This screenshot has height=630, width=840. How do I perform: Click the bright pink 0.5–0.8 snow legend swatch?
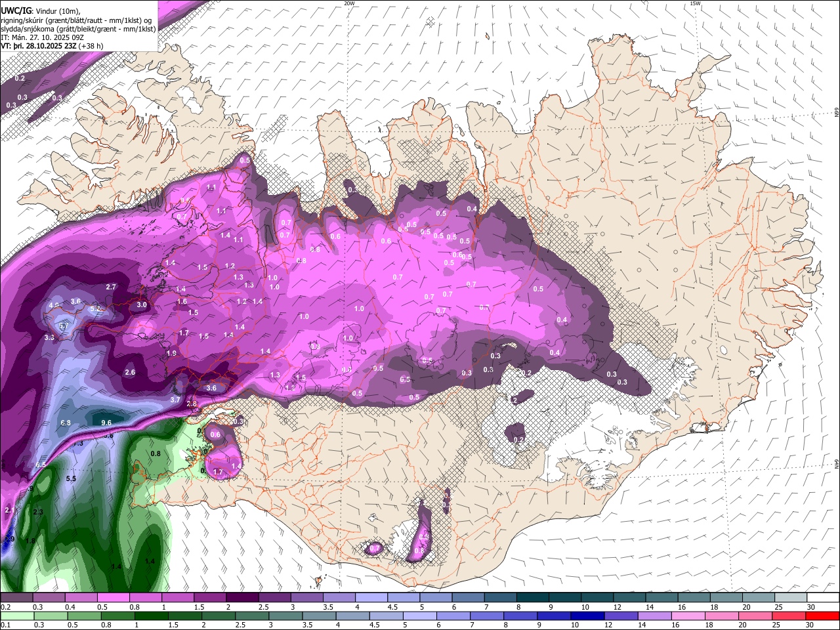pos(113,598)
